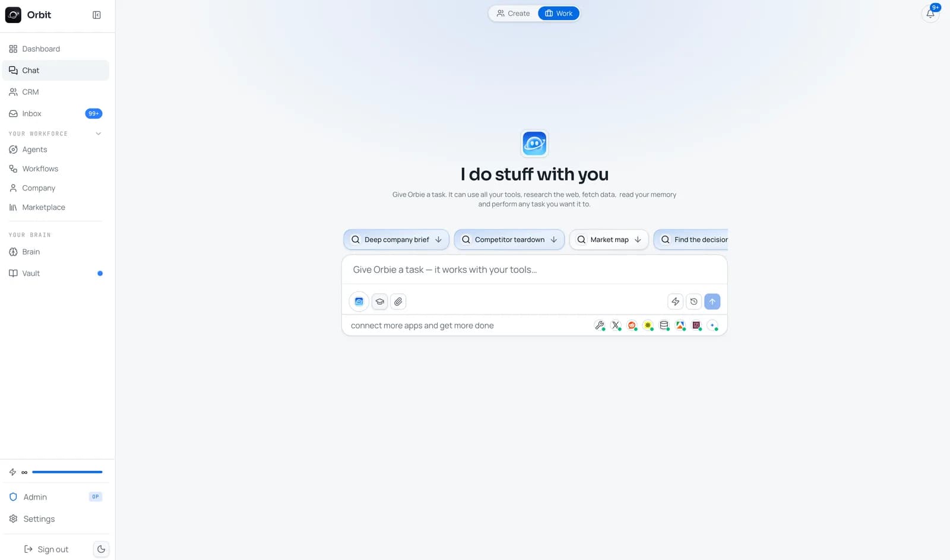Send the task with the arrow button
This screenshot has height=560, width=950.
tap(712, 301)
